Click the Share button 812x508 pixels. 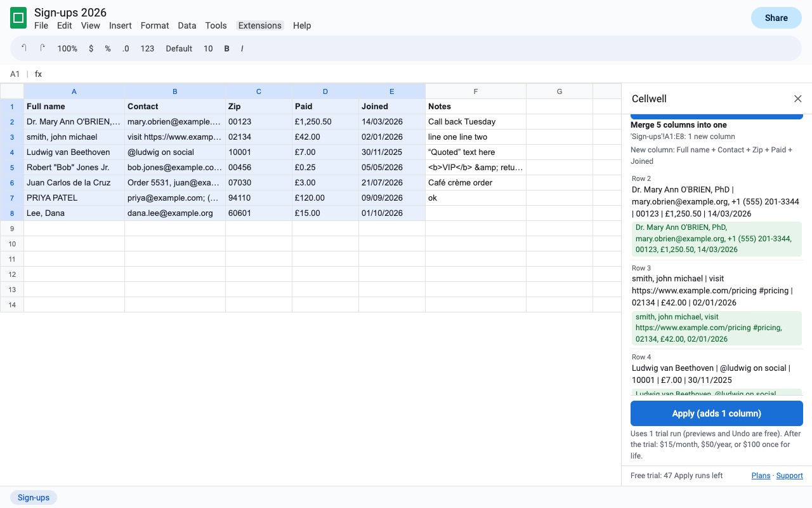[776, 18]
